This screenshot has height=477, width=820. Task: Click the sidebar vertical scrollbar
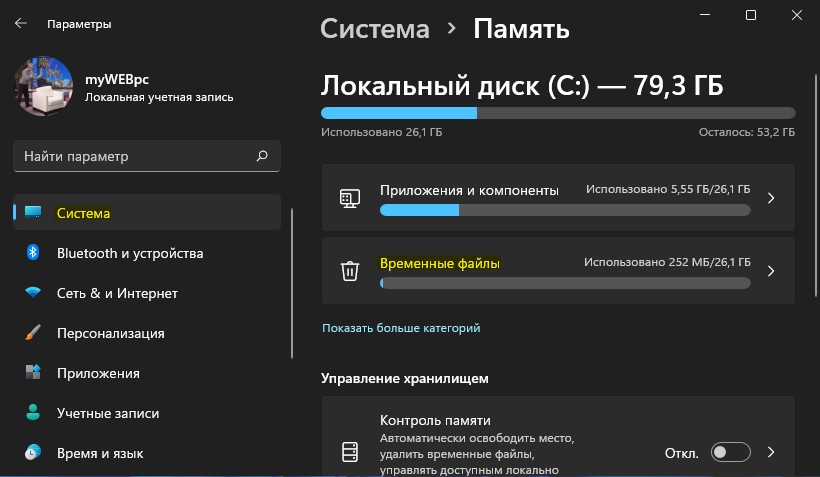coord(292,283)
